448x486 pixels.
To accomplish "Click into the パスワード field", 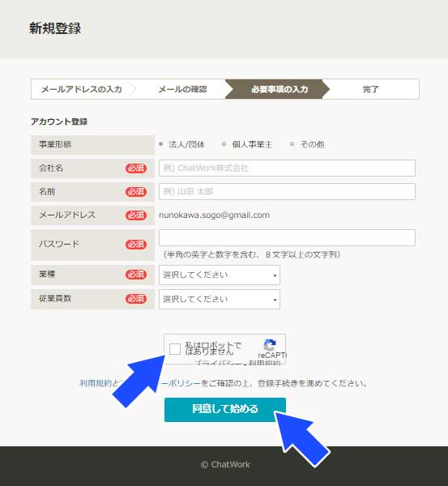I will pyautogui.click(x=287, y=237).
